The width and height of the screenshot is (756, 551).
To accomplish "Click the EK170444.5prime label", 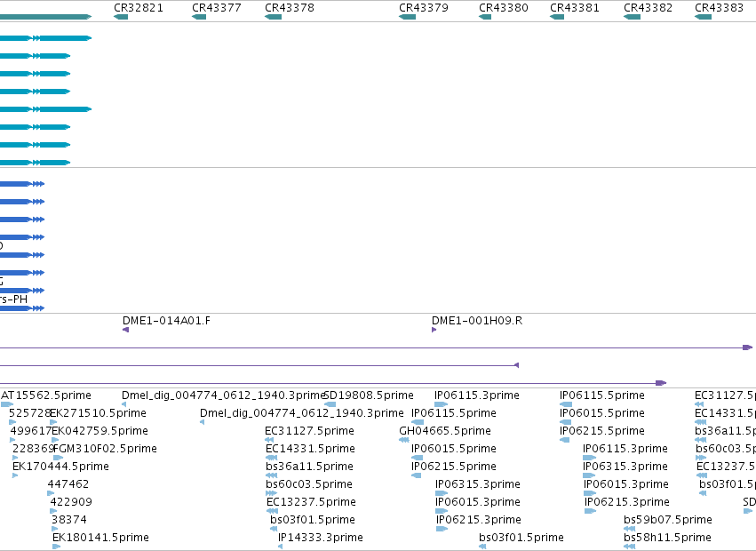I will [60, 467].
